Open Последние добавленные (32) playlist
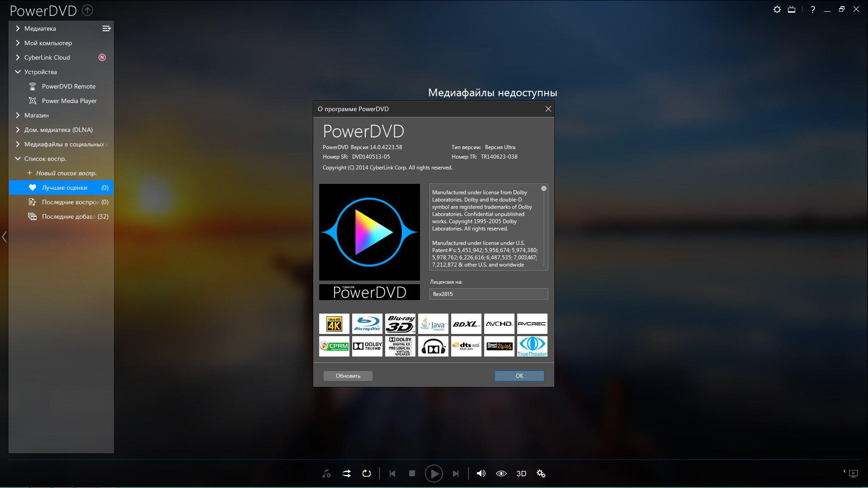This screenshot has width=868, height=488. (x=61, y=216)
